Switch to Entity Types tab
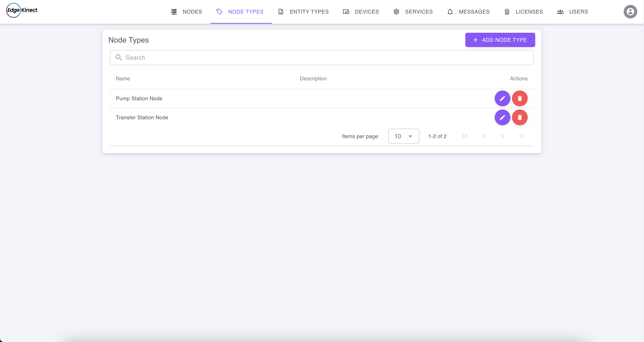 304,12
